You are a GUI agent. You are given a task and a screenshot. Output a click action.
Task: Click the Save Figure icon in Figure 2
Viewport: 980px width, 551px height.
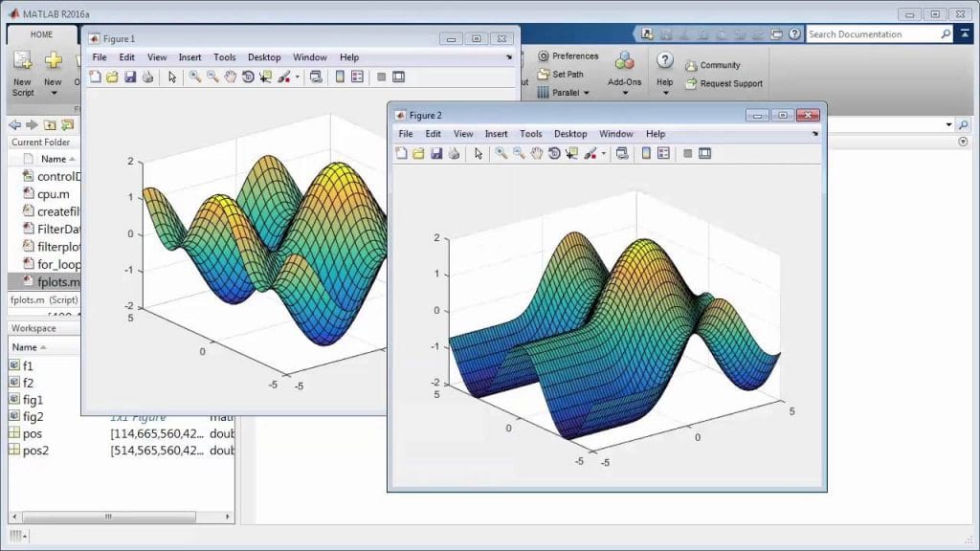click(x=436, y=154)
